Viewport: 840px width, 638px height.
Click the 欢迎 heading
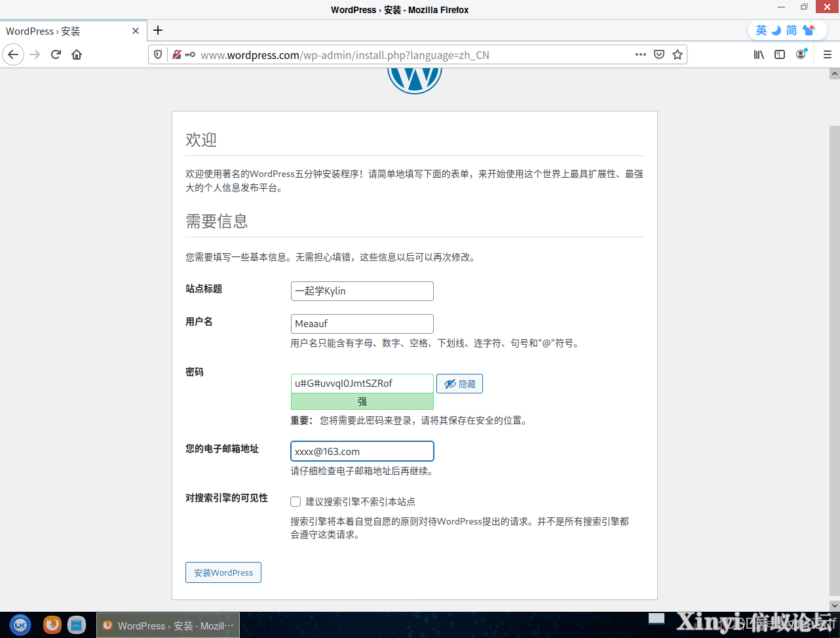pyautogui.click(x=201, y=140)
